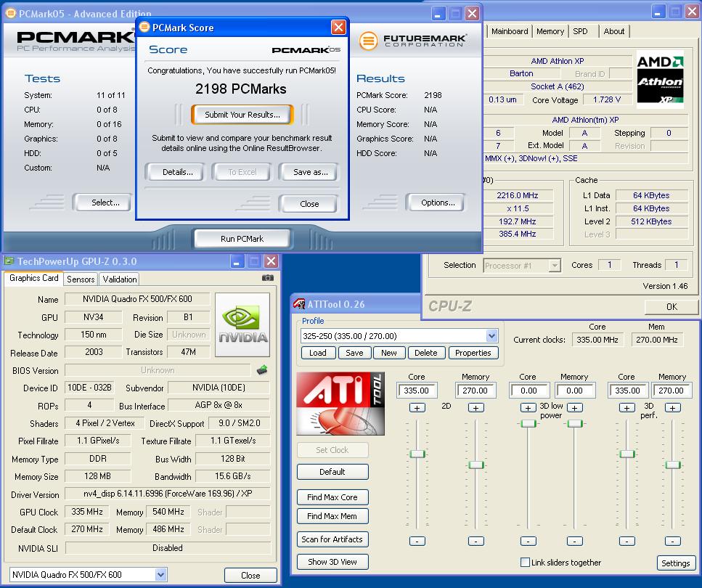702x588 pixels.
Task: Click the 3D perf Core slider handle
Action: [x=627, y=454]
